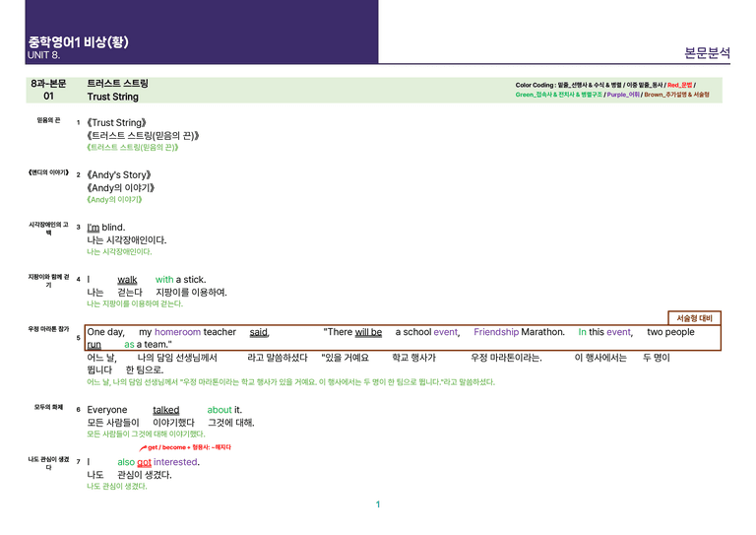Select the underlined word 'said,'

[260, 332]
